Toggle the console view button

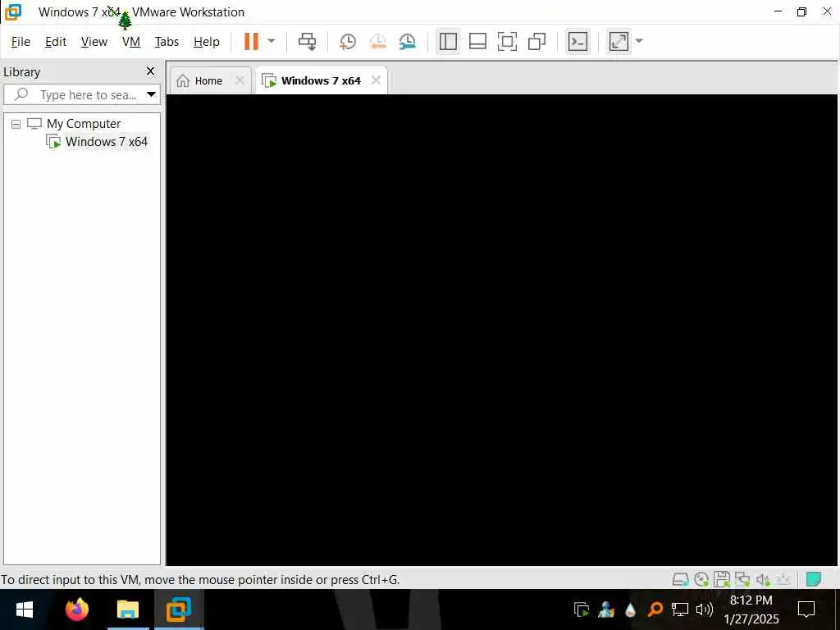[577, 41]
